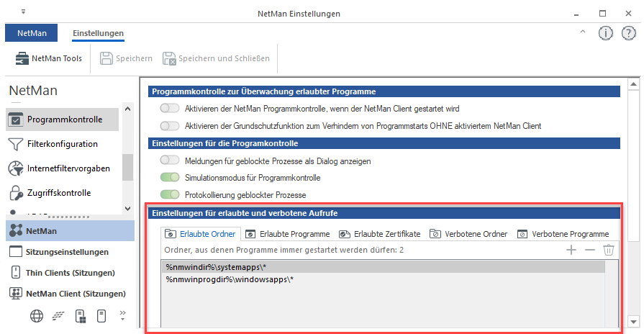644x334 pixels.
Task: Click the Thin Clients device icon
Action: click(16, 272)
